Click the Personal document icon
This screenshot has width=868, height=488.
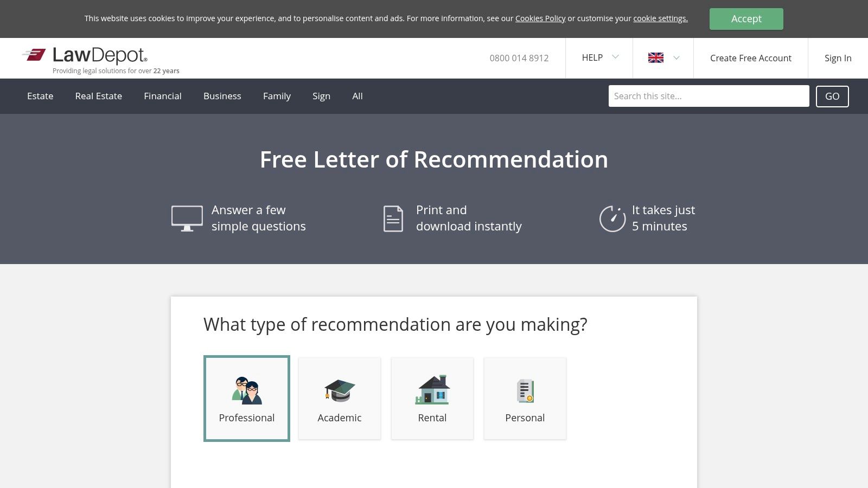pyautogui.click(x=525, y=390)
